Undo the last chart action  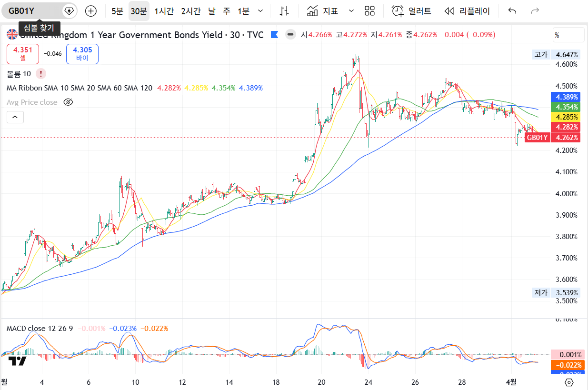[512, 11]
